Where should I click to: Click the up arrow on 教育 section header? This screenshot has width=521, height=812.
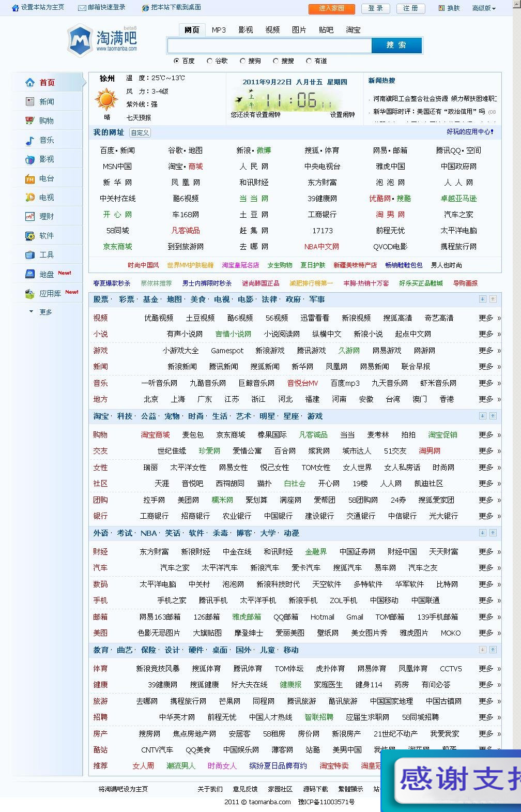493,650
